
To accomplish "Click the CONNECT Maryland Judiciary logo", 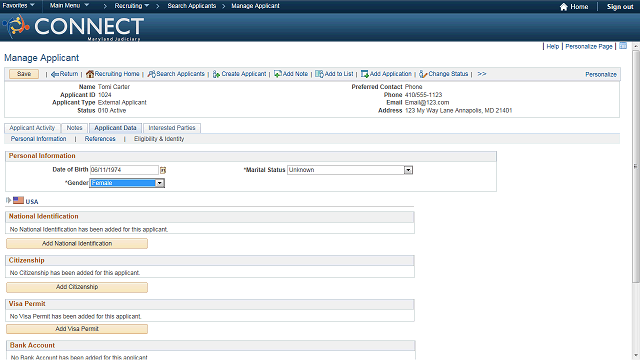I will [73, 27].
